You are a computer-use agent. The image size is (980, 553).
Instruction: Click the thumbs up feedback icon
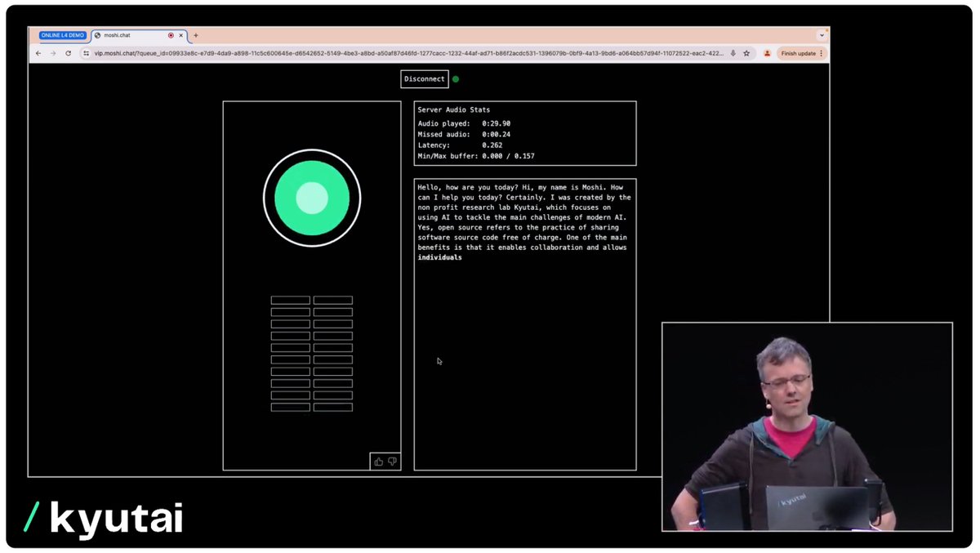pyautogui.click(x=378, y=462)
